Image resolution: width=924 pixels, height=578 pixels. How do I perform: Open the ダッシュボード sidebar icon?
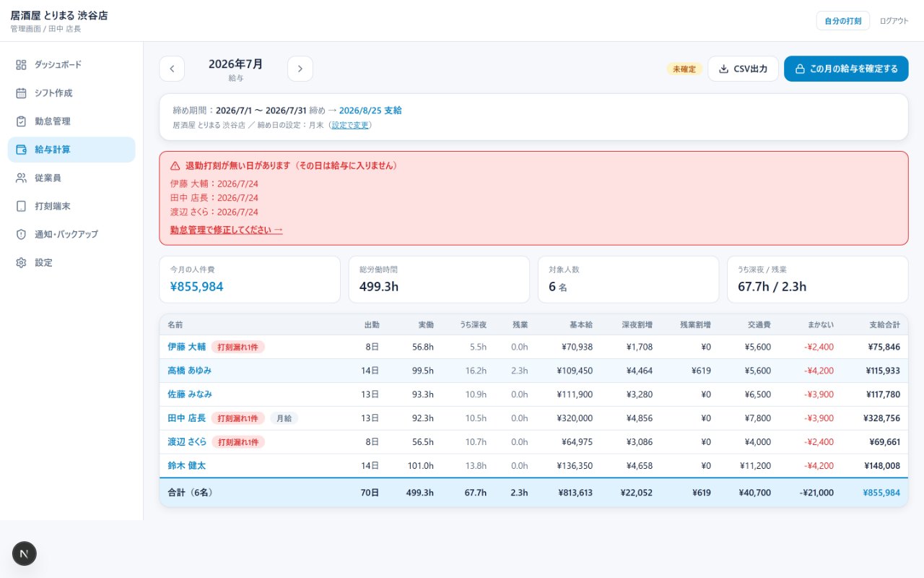coord(21,65)
